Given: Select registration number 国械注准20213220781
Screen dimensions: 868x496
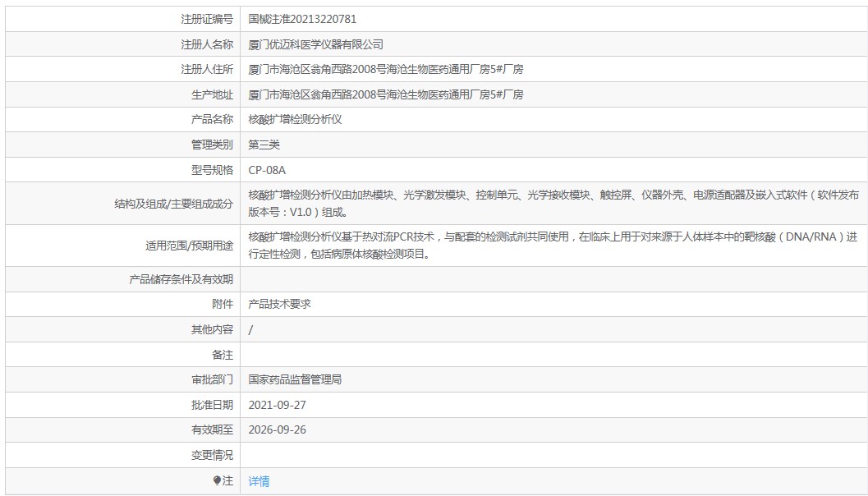Looking at the screenshot, I should [302, 19].
